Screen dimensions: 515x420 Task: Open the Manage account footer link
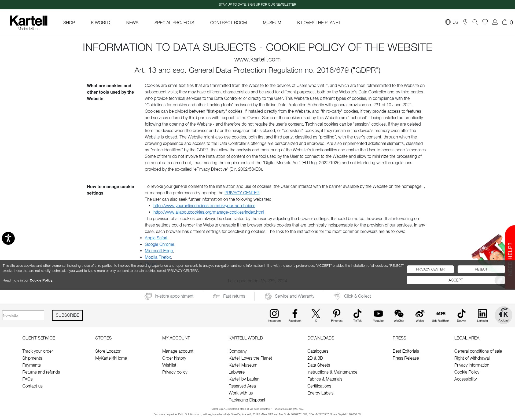point(178,351)
